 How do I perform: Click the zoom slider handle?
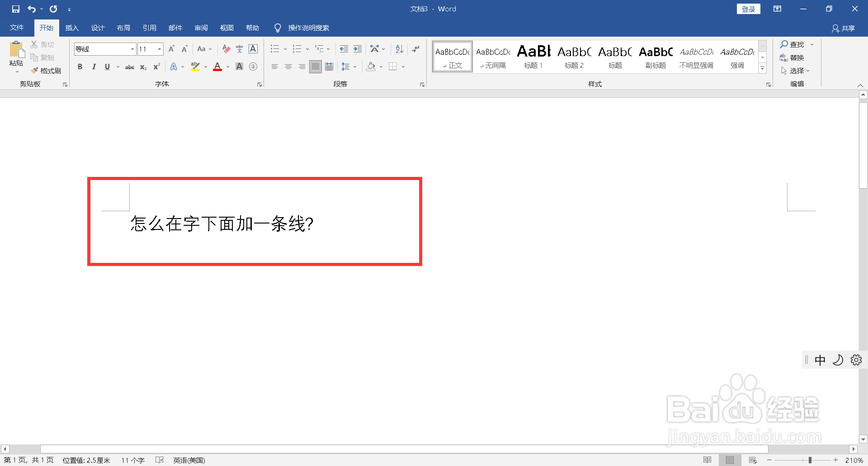810,460
